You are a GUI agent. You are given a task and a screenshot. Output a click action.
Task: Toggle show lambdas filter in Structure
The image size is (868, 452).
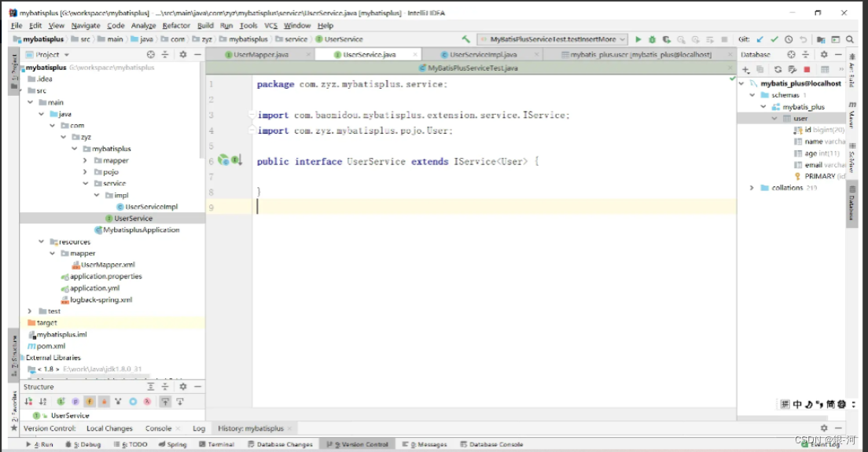point(147,402)
